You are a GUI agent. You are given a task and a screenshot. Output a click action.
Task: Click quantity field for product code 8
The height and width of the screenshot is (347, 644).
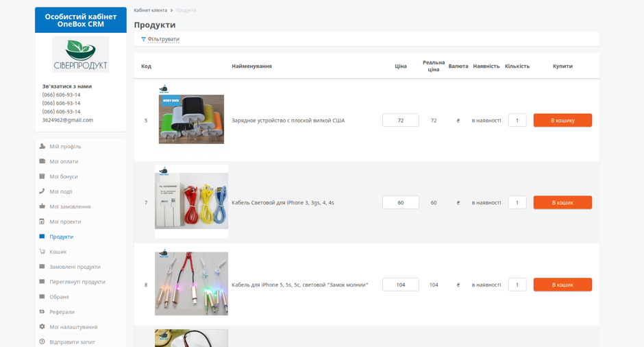click(x=517, y=285)
